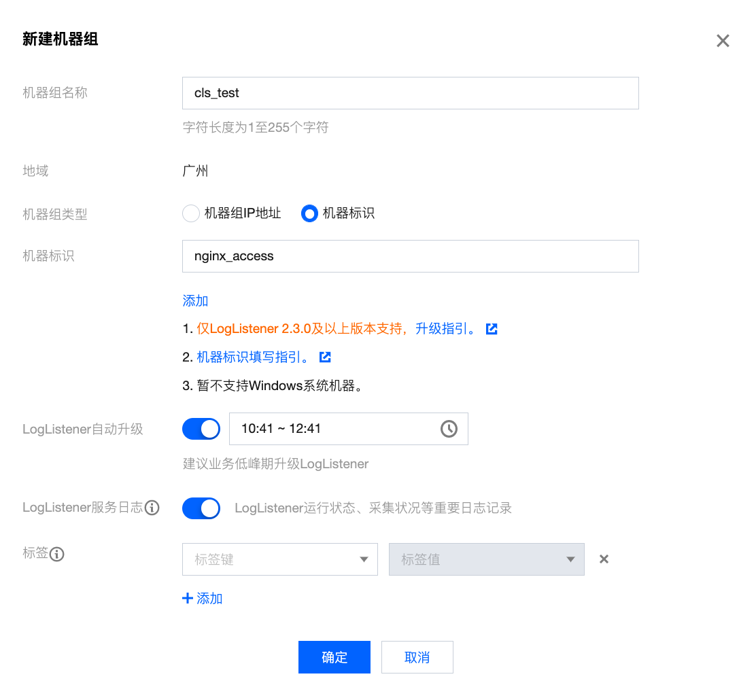The image size is (756, 700).
Task: Close the 新建机器组 dialog
Action: (722, 41)
